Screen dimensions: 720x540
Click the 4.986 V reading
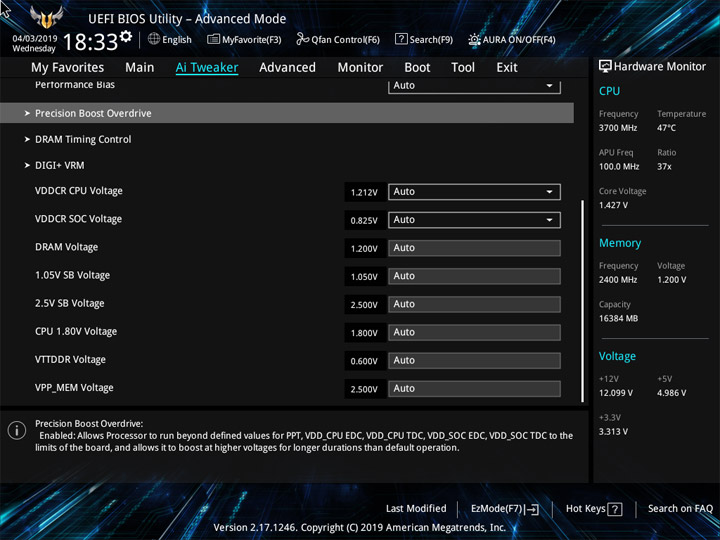coord(671,393)
